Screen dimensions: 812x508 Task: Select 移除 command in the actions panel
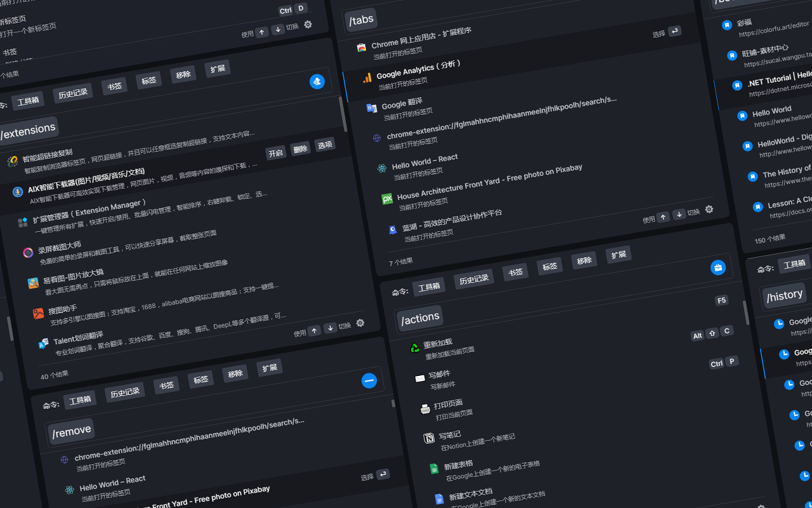point(584,260)
